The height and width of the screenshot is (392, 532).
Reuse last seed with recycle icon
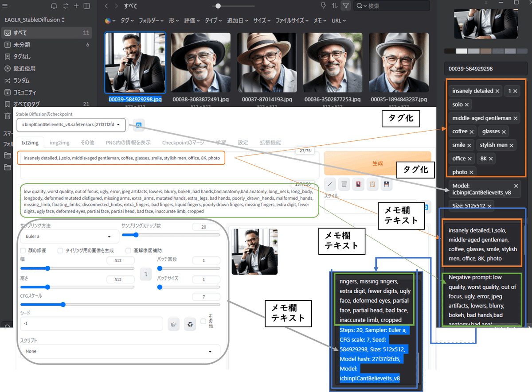click(x=190, y=325)
